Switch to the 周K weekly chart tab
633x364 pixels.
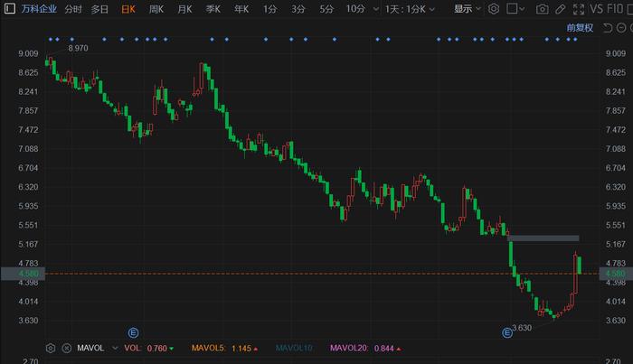[156, 9]
